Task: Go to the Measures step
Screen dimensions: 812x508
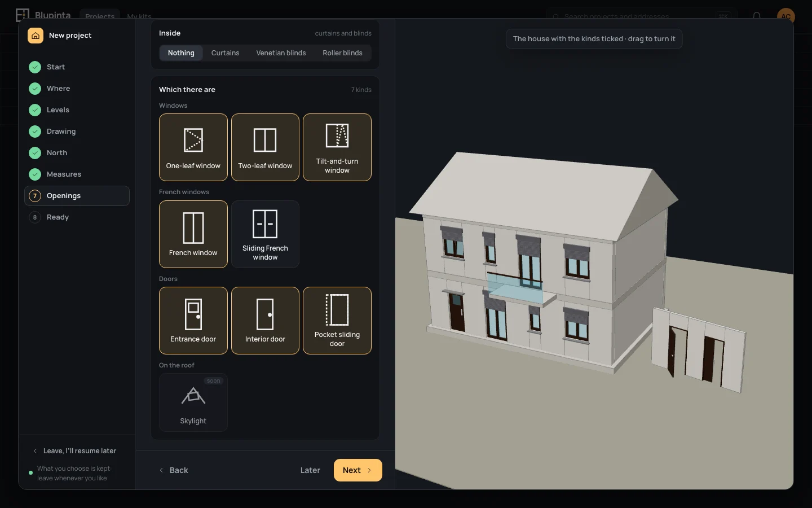Action: (x=77, y=174)
